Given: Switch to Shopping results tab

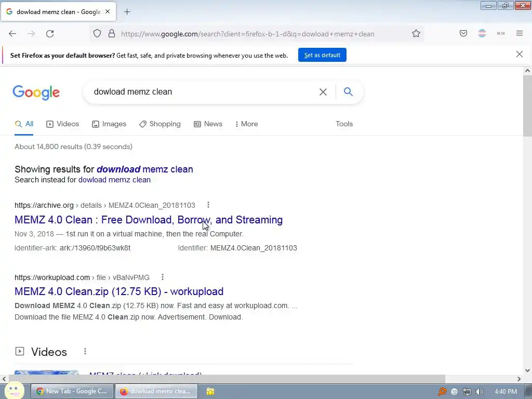Looking at the screenshot, I should [x=160, y=124].
